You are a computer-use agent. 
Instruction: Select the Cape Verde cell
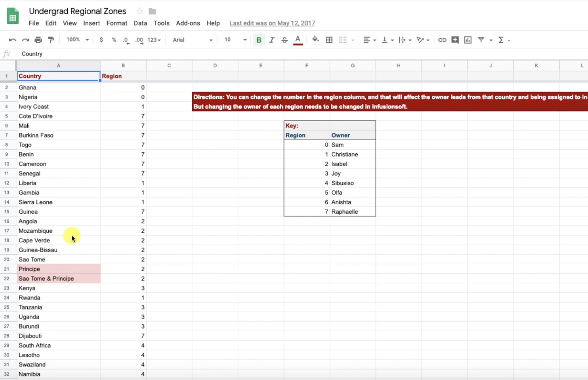pos(58,240)
